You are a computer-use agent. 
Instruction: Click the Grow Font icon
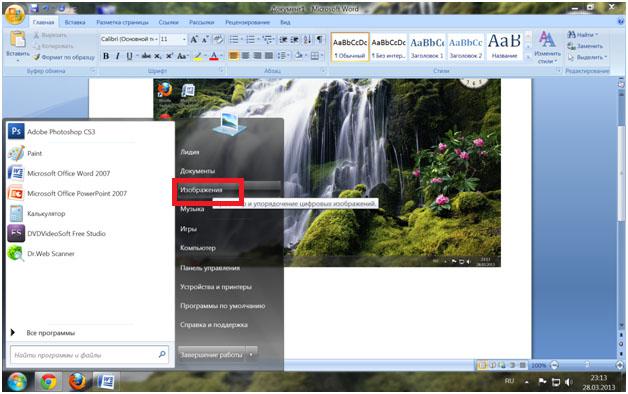[x=194, y=39]
